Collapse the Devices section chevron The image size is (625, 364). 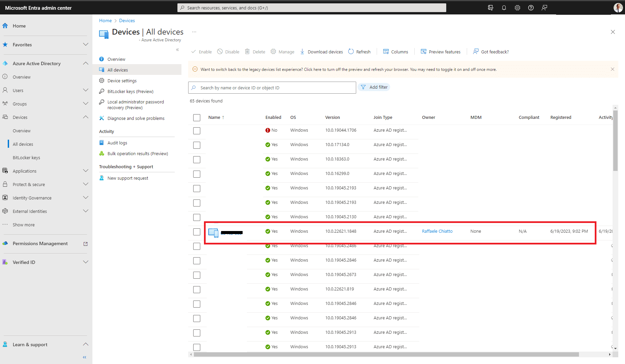pyautogui.click(x=86, y=117)
